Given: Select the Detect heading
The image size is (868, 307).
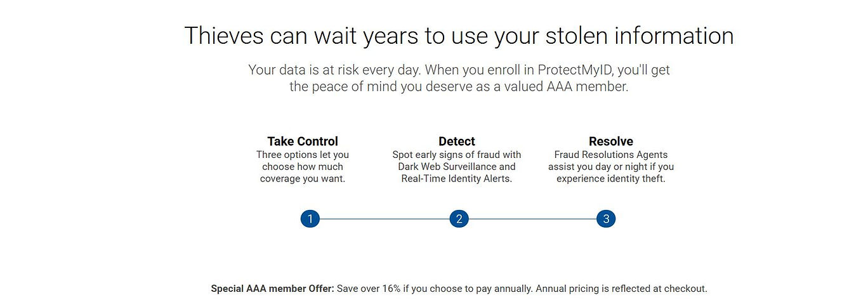Looking at the screenshot, I should 457,141.
